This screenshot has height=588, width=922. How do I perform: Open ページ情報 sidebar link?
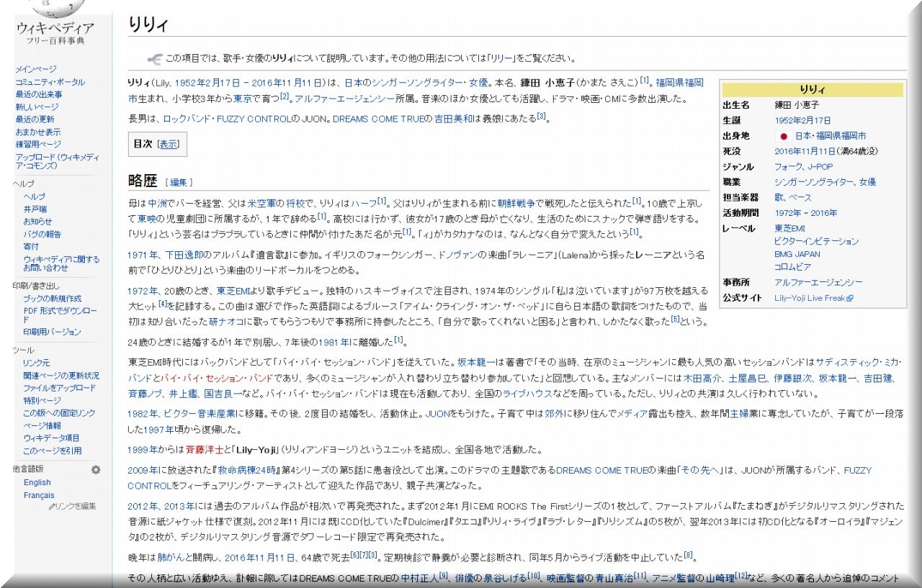click(x=42, y=425)
